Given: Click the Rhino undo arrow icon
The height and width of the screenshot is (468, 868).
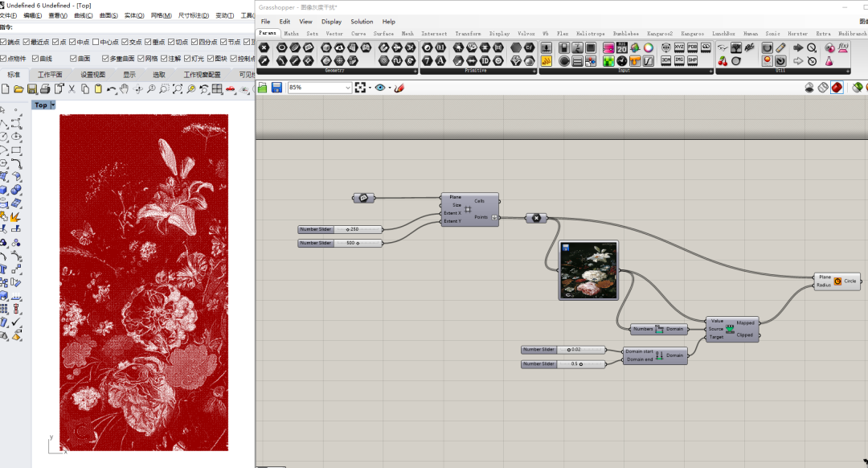Looking at the screenshot, I should pos(111,89).
